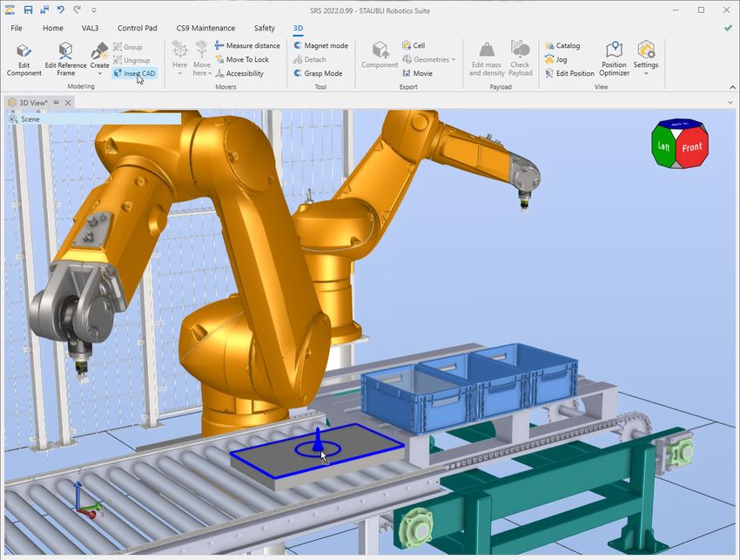The width and height of the screenshot is (740, 560).
Task: Switch to the Home ribbon tab
Action: 53,28
